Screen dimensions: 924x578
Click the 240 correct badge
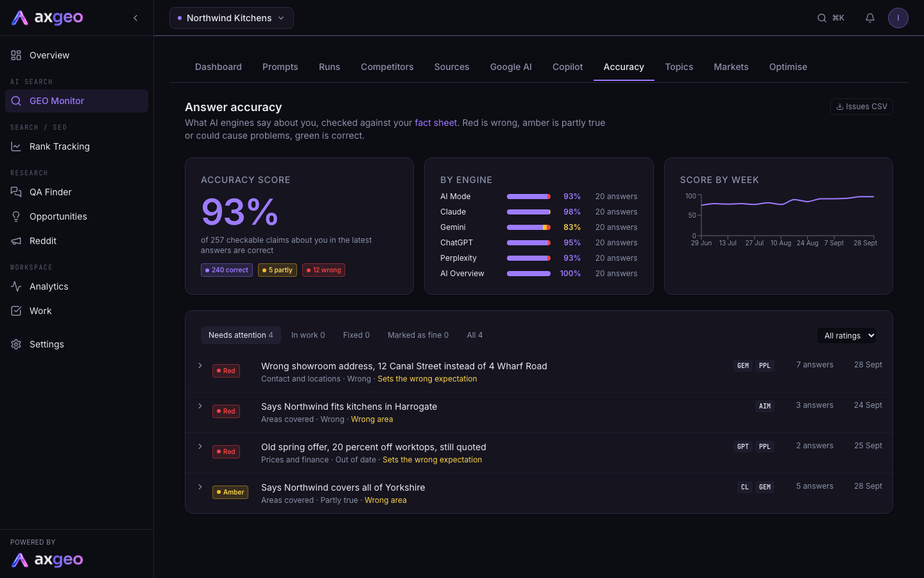click(x=227, y=270)
